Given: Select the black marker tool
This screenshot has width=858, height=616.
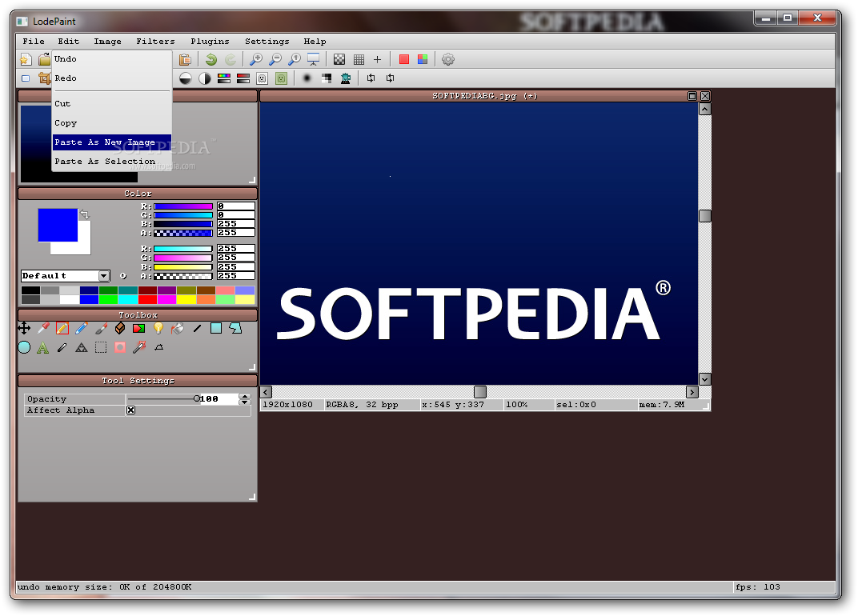Looking at the screenshot, I should pyautogui.click(x=62, y=347).
